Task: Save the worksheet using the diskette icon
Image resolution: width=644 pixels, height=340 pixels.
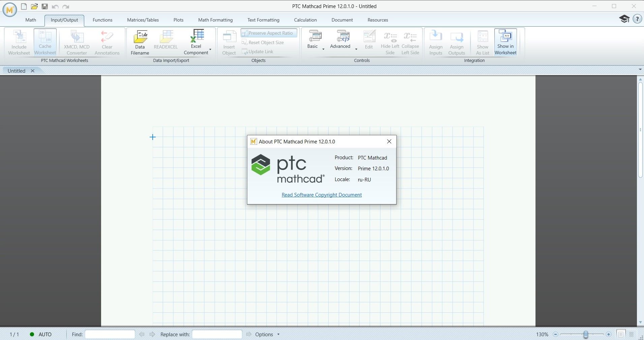Action: point(44,6)
